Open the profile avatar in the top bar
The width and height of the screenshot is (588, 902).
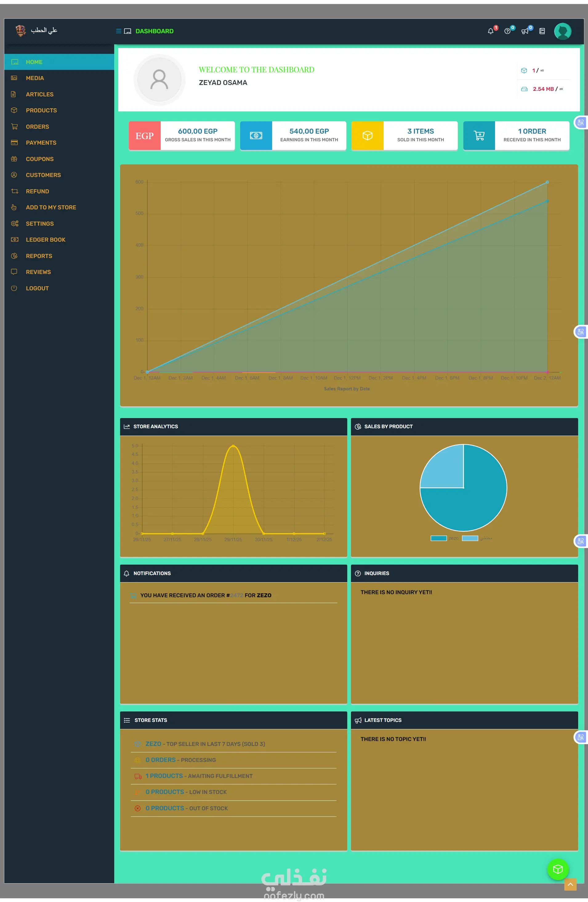point(562,31)
